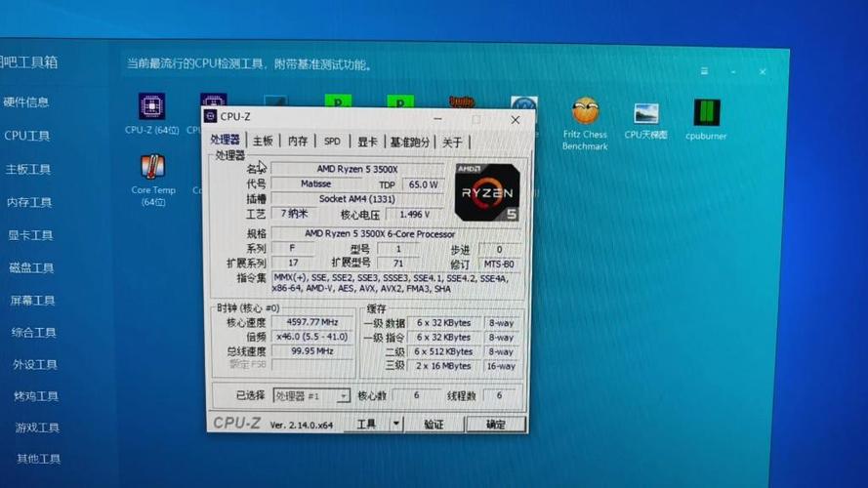Image resolution: width=868 pixels, height=488 pixels.
Task: Open the 基准跑分 tab
Action: (410, 142)
